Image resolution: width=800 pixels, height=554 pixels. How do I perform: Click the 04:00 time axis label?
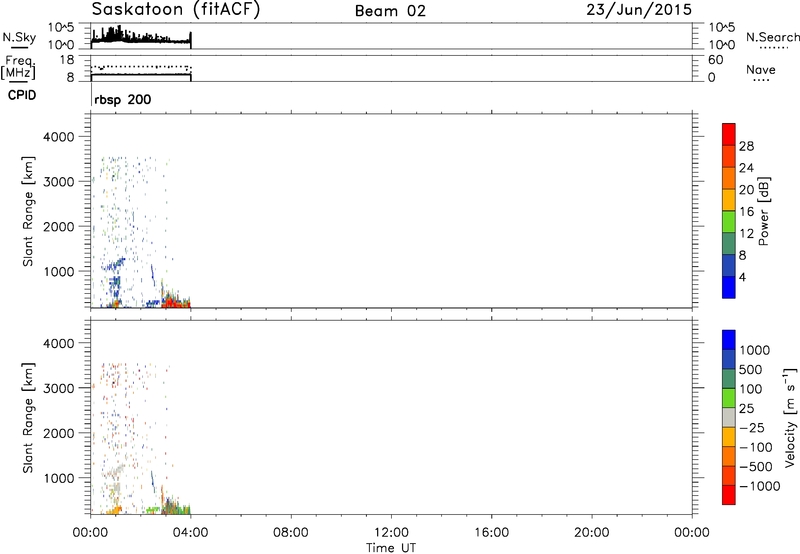191,533
